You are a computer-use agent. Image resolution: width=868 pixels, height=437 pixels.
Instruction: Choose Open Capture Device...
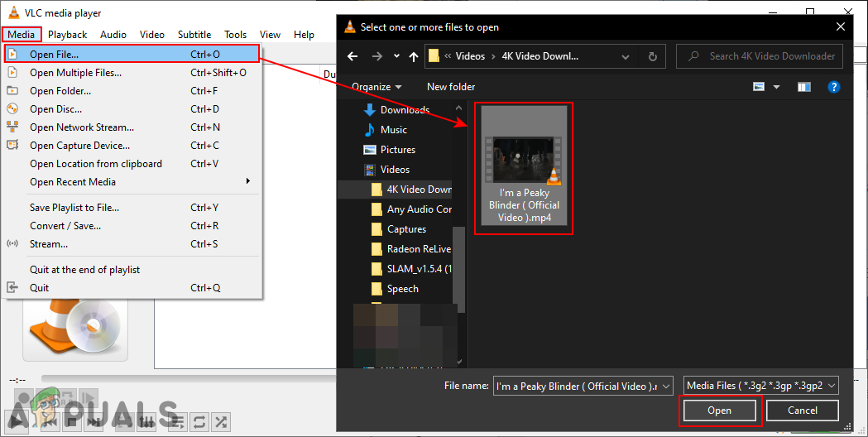(x=132, y=146)
